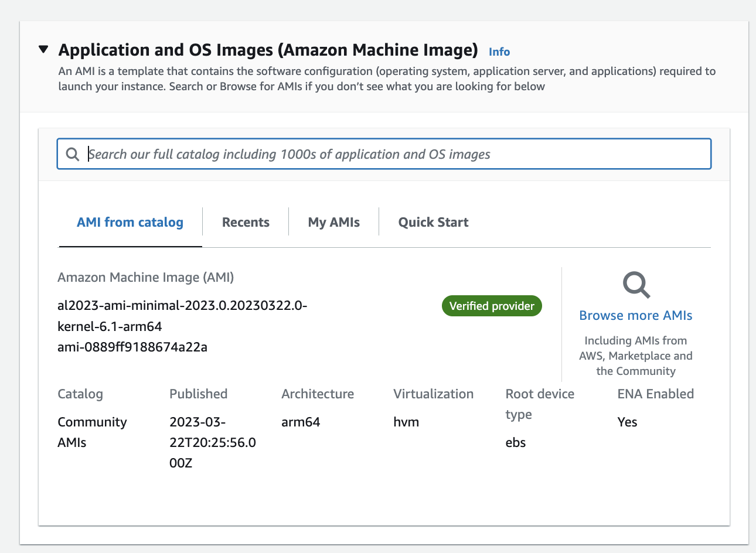Select the AMI ID ami-0889ff9188674a22a
The width and height of the screenshot is (756, 553).
coord(132,347)
